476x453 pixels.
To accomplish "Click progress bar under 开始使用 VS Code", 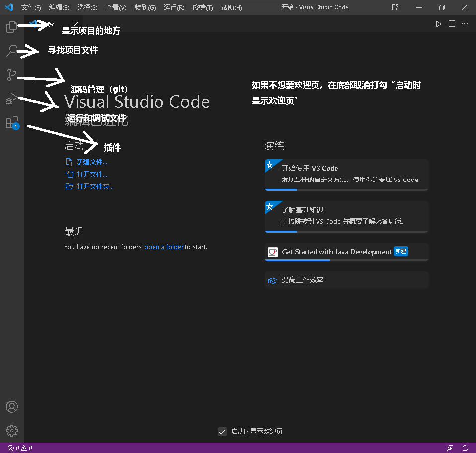I will click(x=346, y=190).
